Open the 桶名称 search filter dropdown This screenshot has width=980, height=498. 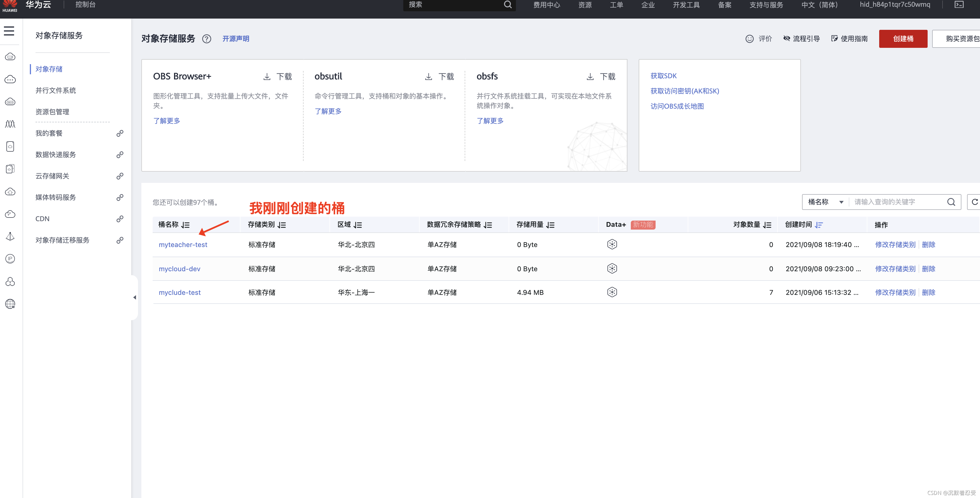(x=826, y=202)
